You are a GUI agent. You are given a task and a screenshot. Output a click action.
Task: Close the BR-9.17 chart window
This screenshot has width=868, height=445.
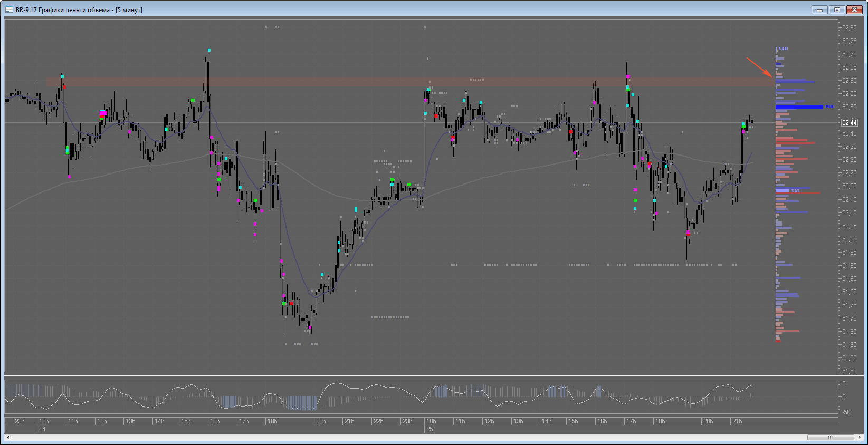(x=854, y=9)
